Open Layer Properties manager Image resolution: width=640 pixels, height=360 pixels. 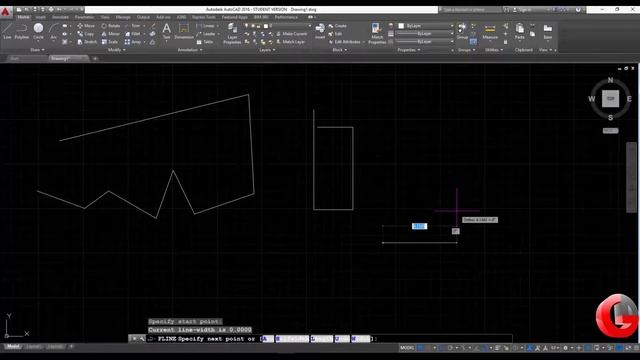pyautogui.click(x=232, y=33)
